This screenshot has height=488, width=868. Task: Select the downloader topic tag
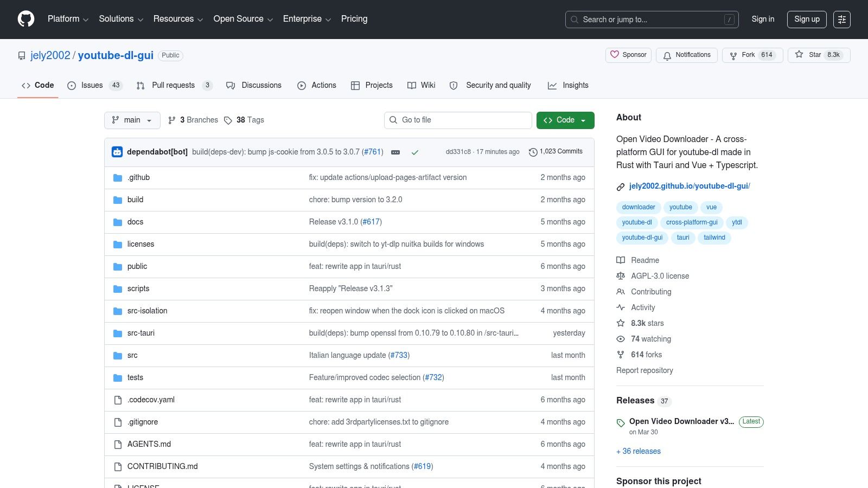[x=639, y=207]
